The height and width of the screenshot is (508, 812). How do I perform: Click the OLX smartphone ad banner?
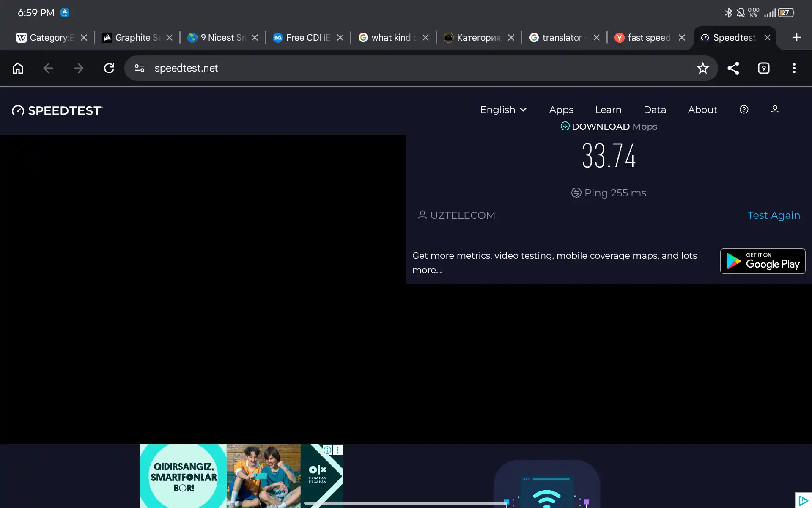(241, 476)
